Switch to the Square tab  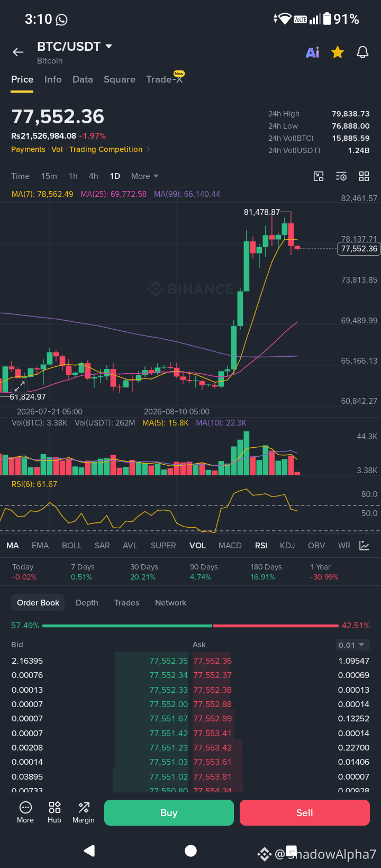point(120,79)
